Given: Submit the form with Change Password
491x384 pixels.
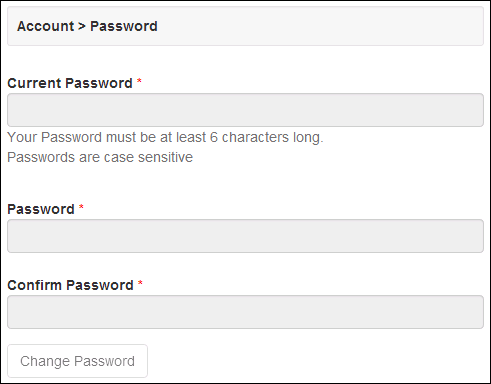Looking at the screenshot, I should point(77,361).
